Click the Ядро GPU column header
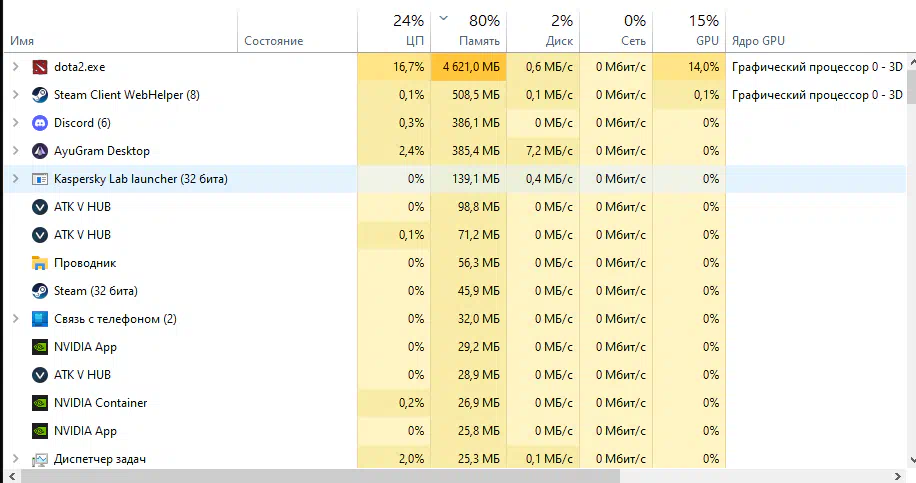Screen dimensions: 916x483 pyautogui.click(x=816, y=30)
